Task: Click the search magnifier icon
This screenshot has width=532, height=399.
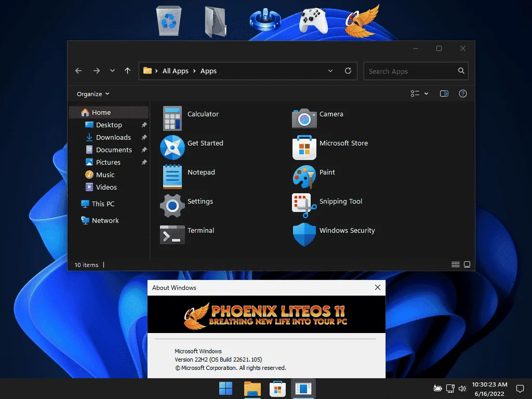Action: (x=461, y=71)
